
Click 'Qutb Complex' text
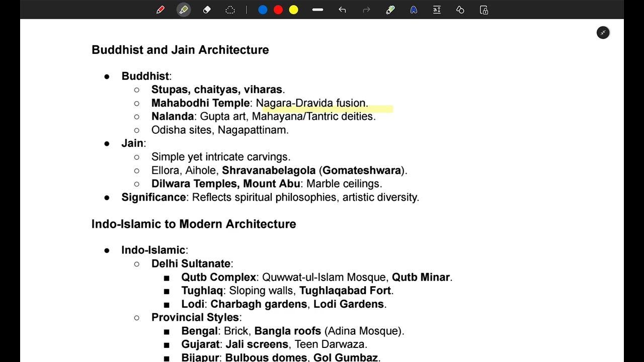pyautogui.click(x=219, y=277)
